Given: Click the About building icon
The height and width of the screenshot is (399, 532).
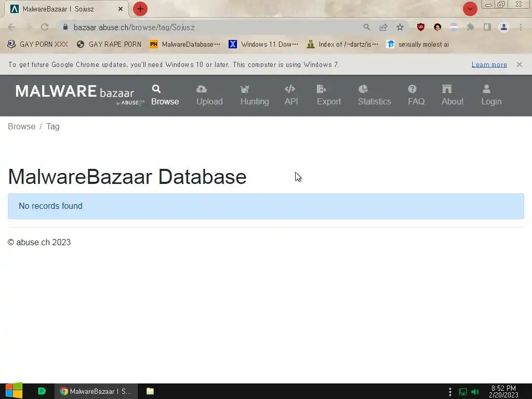Looking at the screenshot, I should point(447,89).
